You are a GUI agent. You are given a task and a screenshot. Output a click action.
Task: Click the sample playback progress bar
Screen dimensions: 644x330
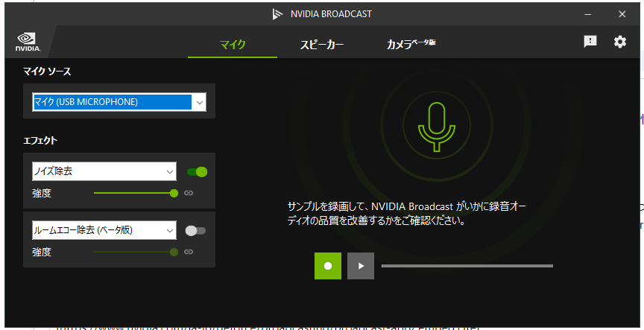(x=467, y=266)
